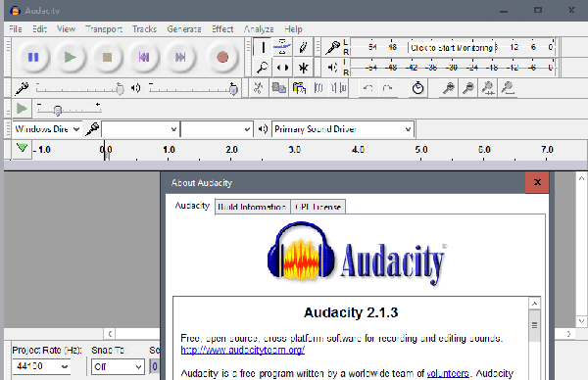Open the Snap To 'Off' dropdown

pos(118,366)
